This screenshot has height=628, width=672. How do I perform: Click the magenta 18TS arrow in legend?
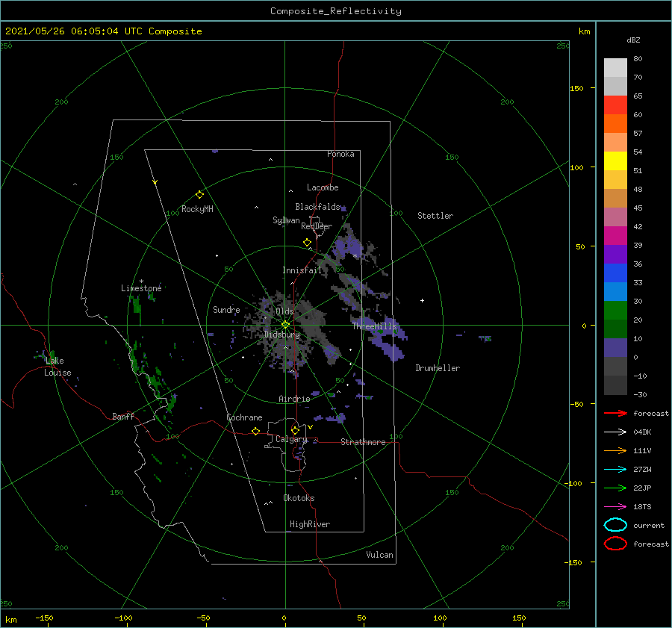pyautogui.click(x=615, y=507)
